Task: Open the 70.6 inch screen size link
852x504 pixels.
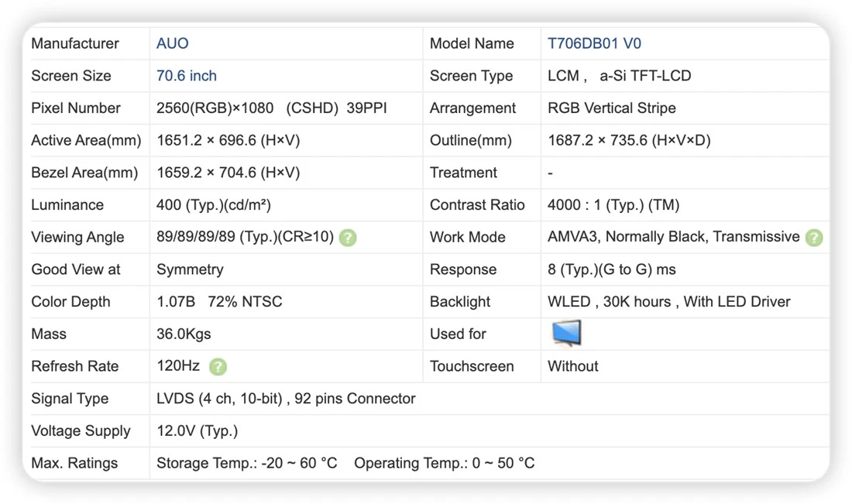Action: (187, 76)
